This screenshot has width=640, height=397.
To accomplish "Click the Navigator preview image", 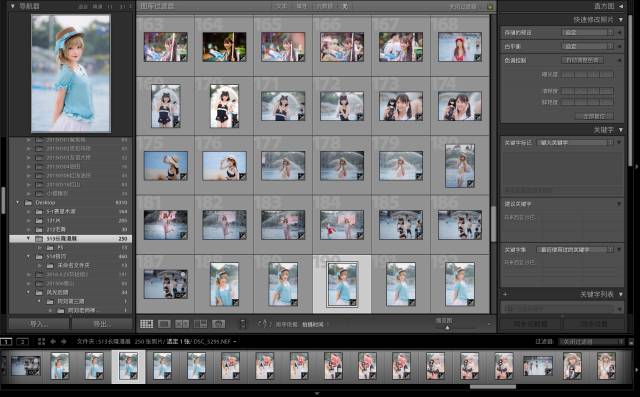I will pos(71,73).
